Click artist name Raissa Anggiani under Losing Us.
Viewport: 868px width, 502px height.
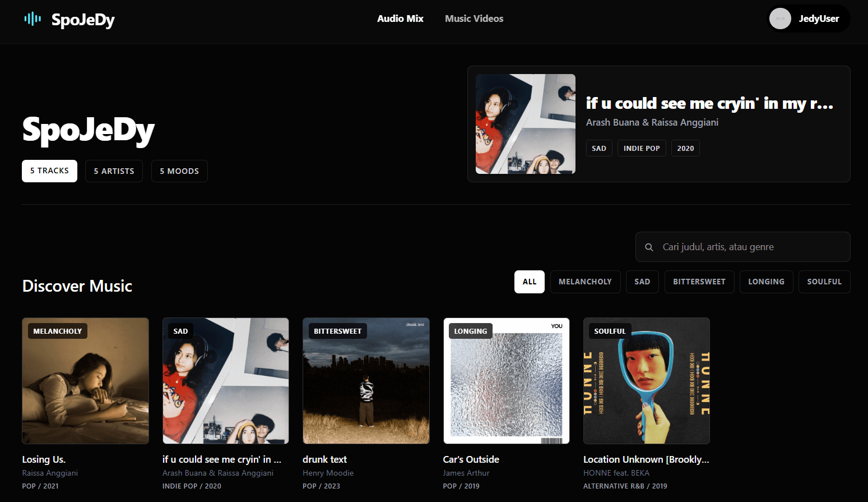[x=50, y=473]
